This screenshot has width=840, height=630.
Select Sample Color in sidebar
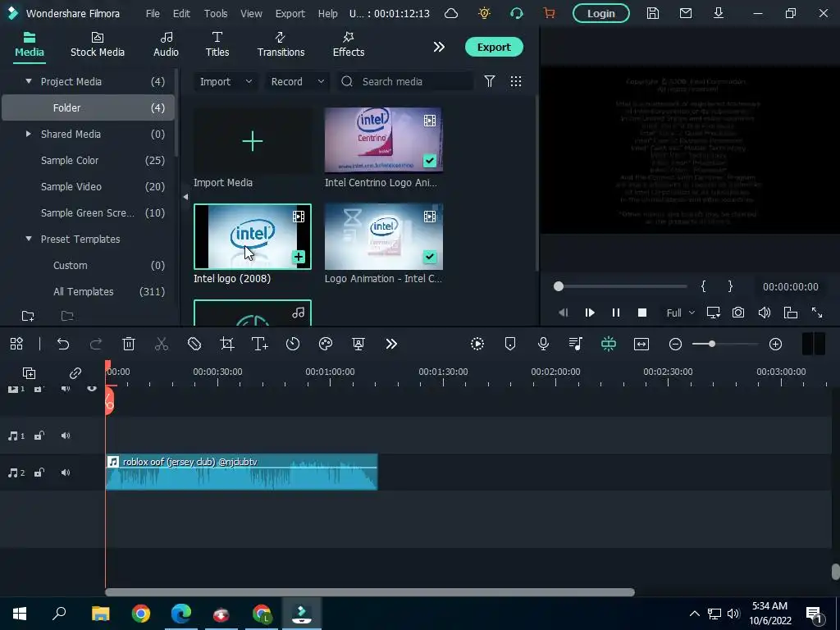pyautogui.click(x=89, y=160)
